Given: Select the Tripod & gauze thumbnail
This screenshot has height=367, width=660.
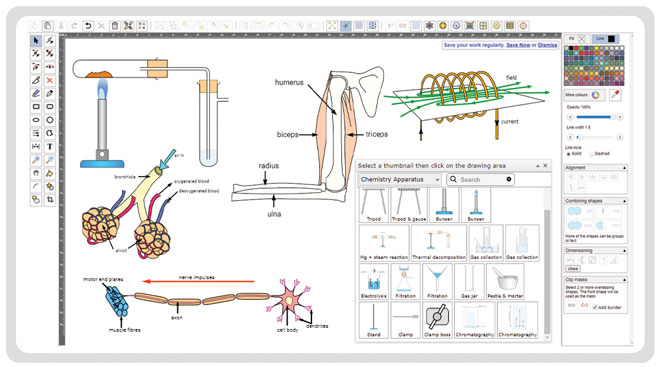Looking at the screenshot, I should pos(409,205).
